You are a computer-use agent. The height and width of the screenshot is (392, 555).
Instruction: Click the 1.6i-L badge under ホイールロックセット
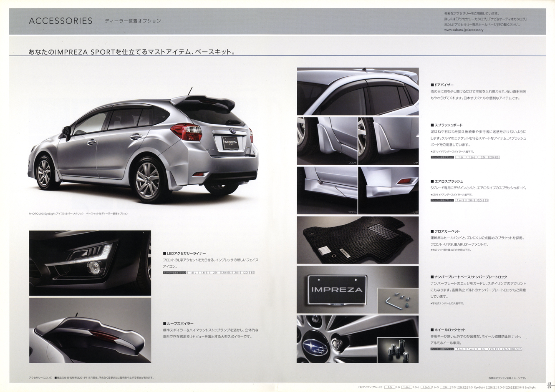pyautogui.click(x=460, y=349)
